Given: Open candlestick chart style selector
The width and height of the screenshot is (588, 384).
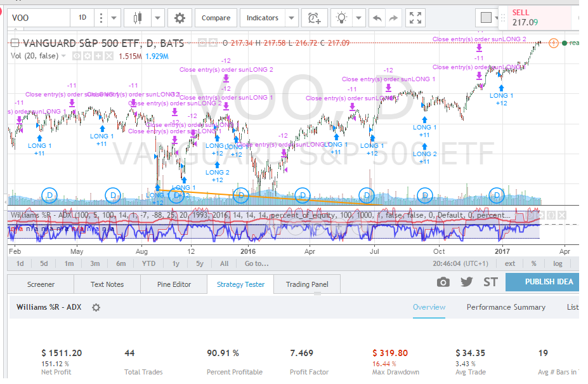Looking at the screenshot, I should coord(138,18).
